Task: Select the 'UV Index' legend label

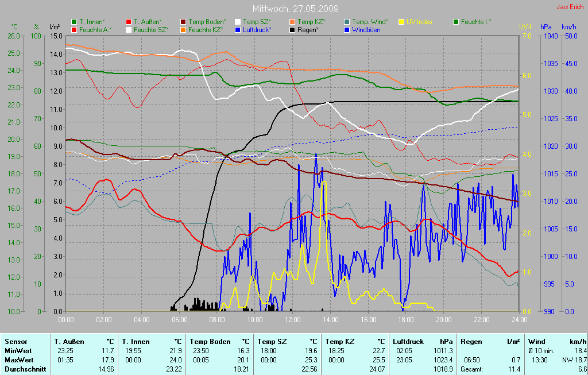Action: [x=419, y=22]
